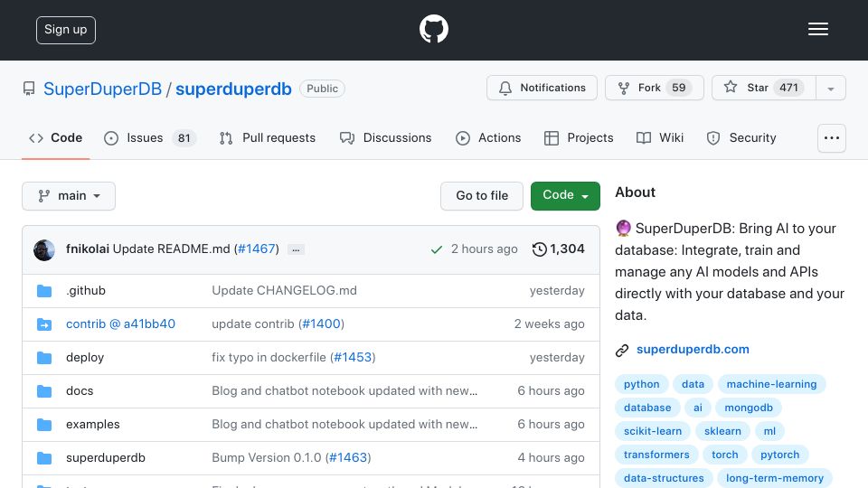Click the python topic tag
868x488 pixels.
(x=642, y=384)
